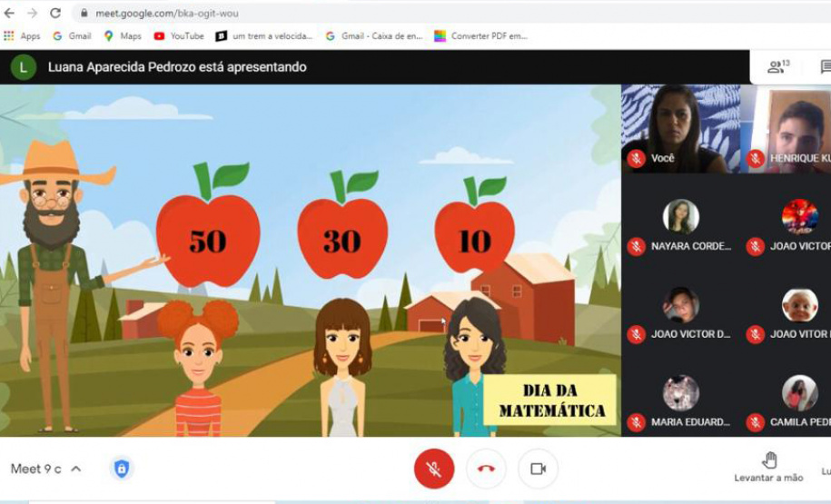Select the 'Você' video tile
The image size is (831, 504).
[x=680, y=129]
